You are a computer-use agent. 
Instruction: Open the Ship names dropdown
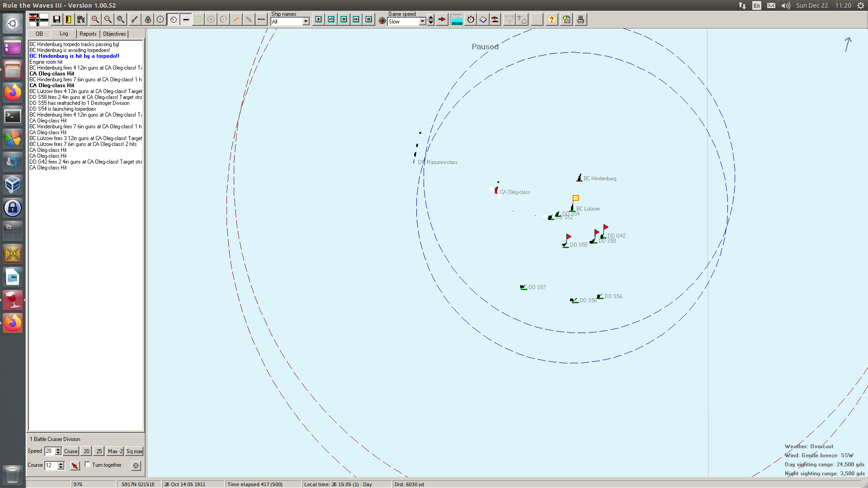coord(306,22)
